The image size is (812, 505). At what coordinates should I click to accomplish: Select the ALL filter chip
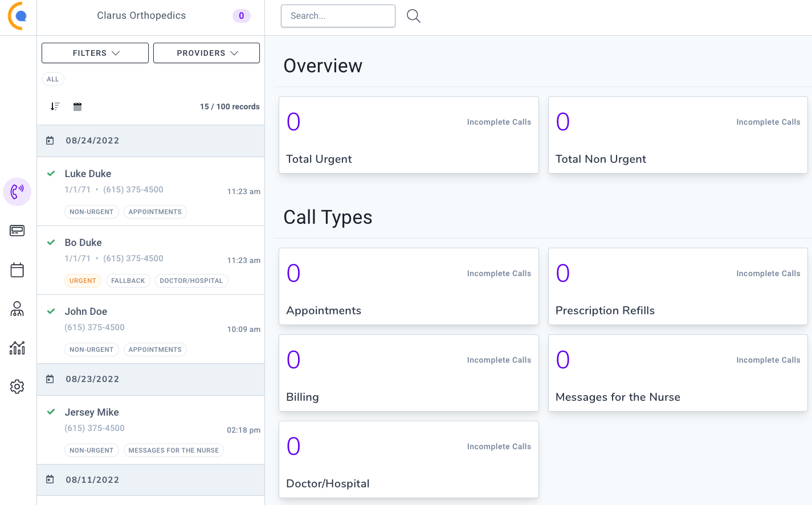point(52,79)
